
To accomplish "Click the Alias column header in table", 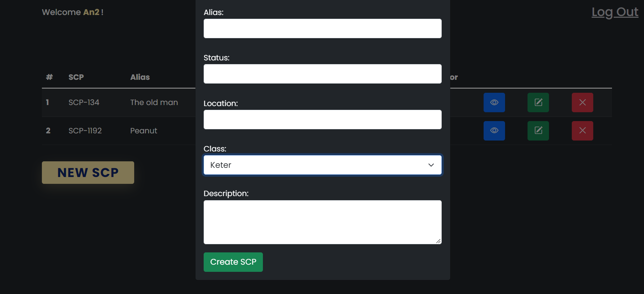I will 140,77.
